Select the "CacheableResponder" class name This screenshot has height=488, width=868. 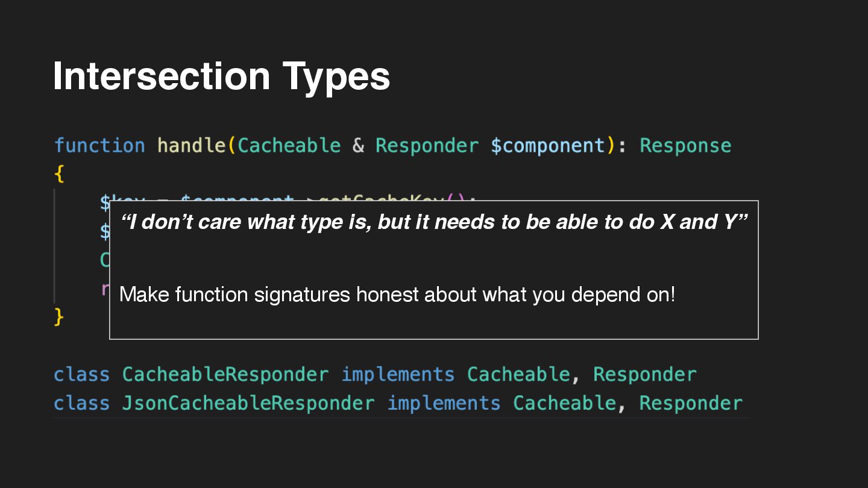(x=225, y=375)
